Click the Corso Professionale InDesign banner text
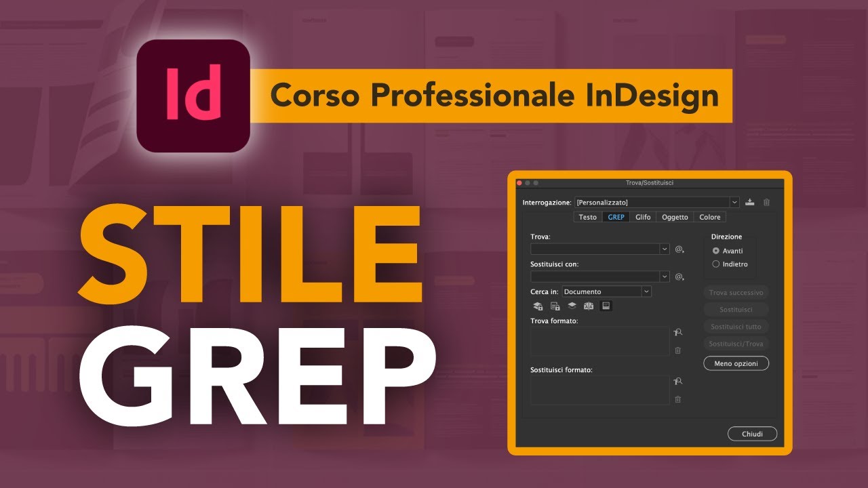Viewport: 868px width, 488px height. (494, 96)
